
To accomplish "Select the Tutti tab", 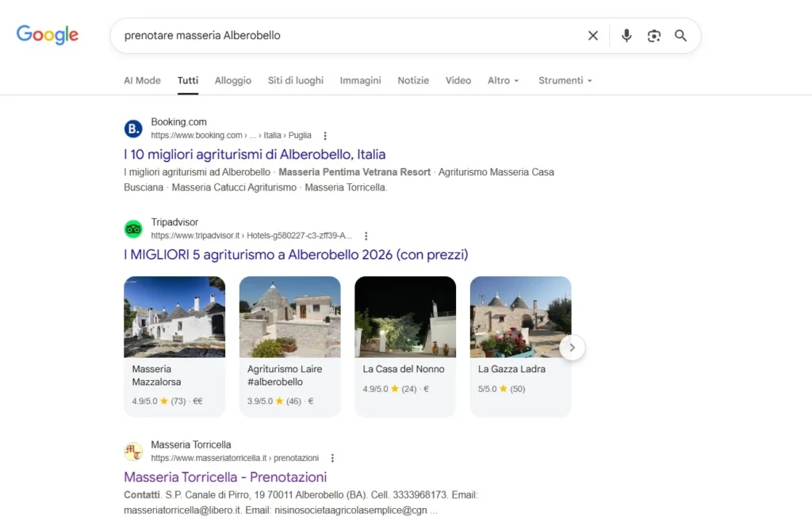I will (187, 80).
